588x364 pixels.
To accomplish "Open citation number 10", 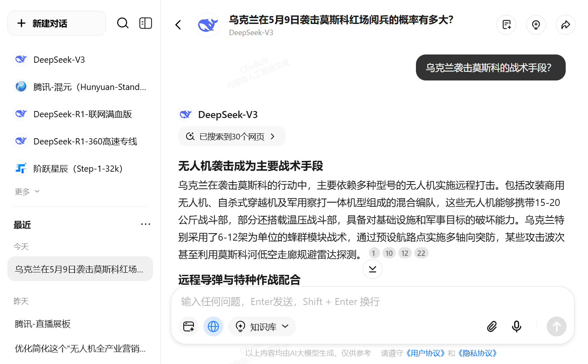I will [x=389, y=253].
